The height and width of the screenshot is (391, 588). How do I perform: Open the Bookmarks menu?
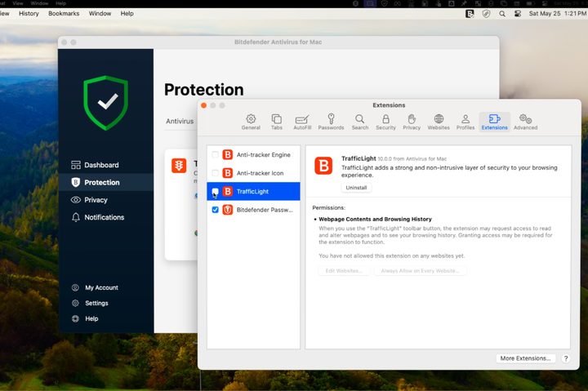(x=64, y=14)
